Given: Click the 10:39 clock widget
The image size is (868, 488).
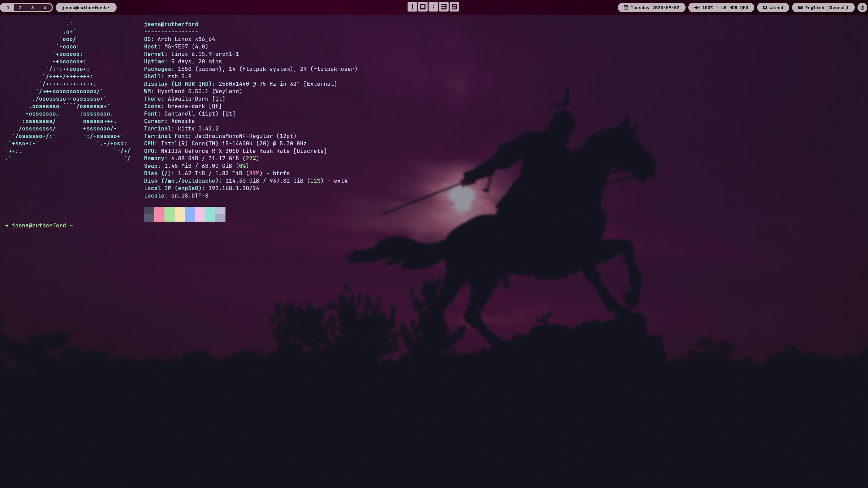Looking at the screenshot, I should 433,7.
